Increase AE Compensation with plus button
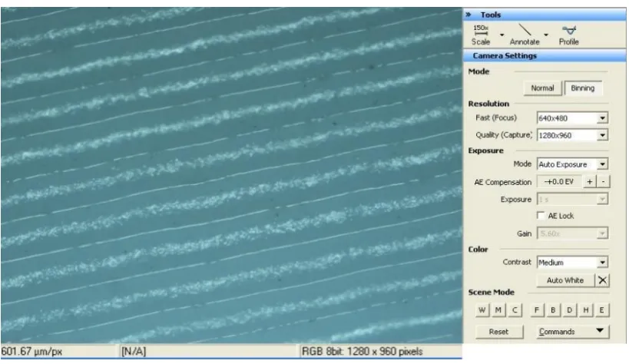Image resolution: width=629 pixels, height=364 pixels. (590, 182)
